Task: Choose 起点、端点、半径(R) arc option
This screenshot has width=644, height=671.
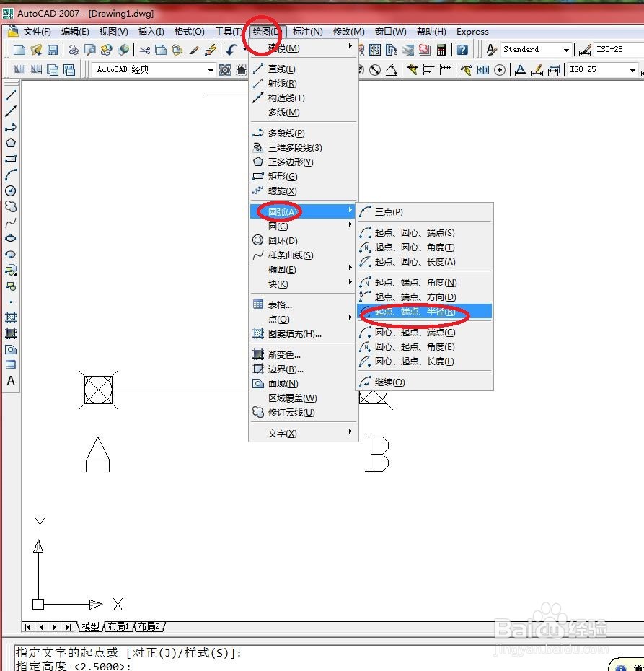Action: click(x=424, y=311)
